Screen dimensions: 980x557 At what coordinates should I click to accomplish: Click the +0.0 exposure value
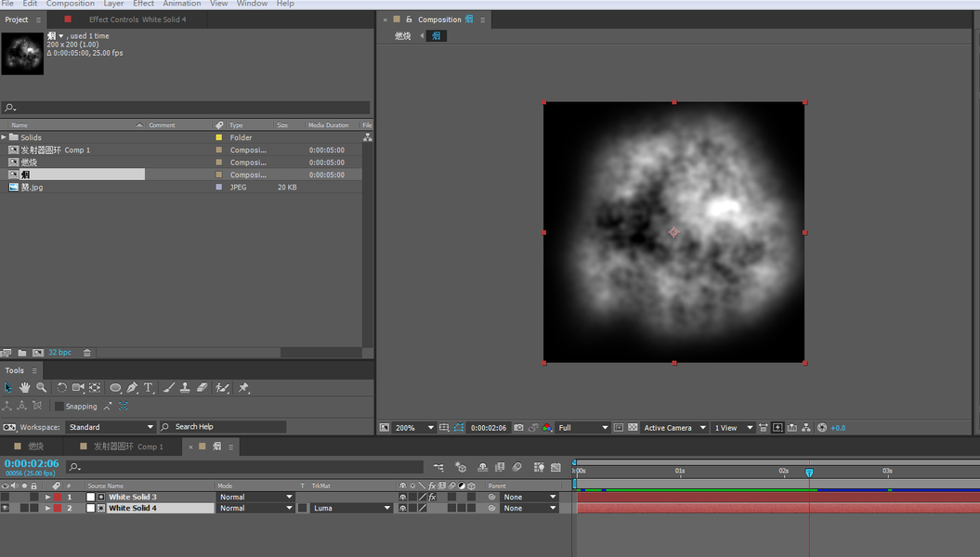[838, 428]
